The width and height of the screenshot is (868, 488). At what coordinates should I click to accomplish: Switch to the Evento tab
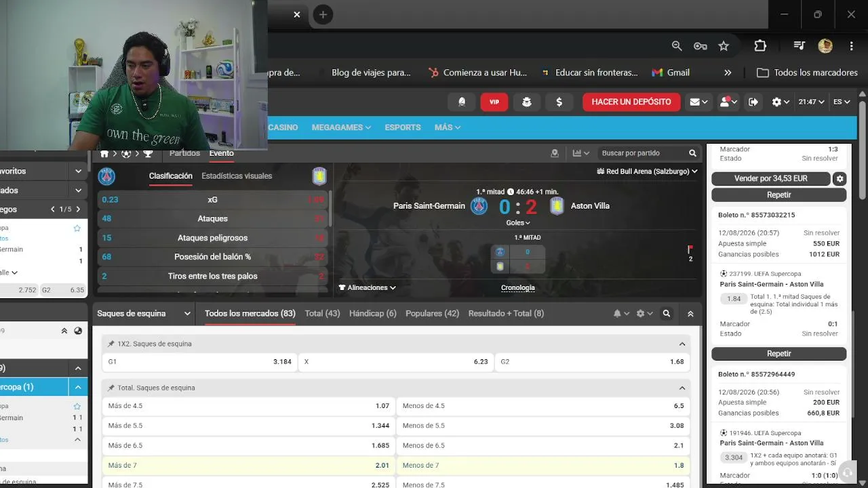coord(222,153)
